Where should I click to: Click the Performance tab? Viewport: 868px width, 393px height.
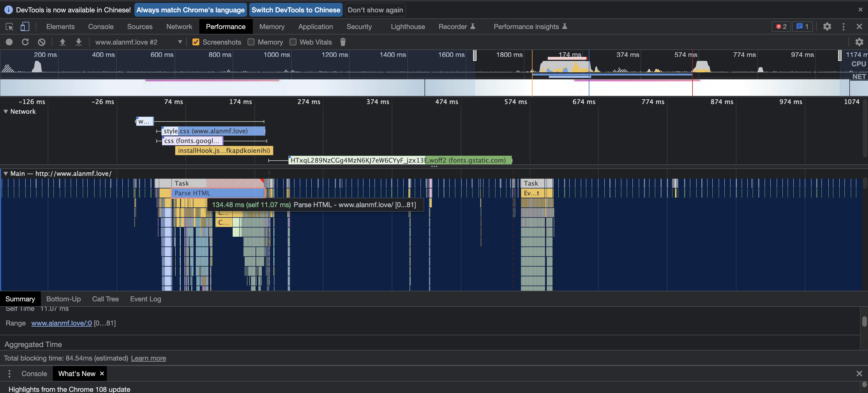point(226,26)
